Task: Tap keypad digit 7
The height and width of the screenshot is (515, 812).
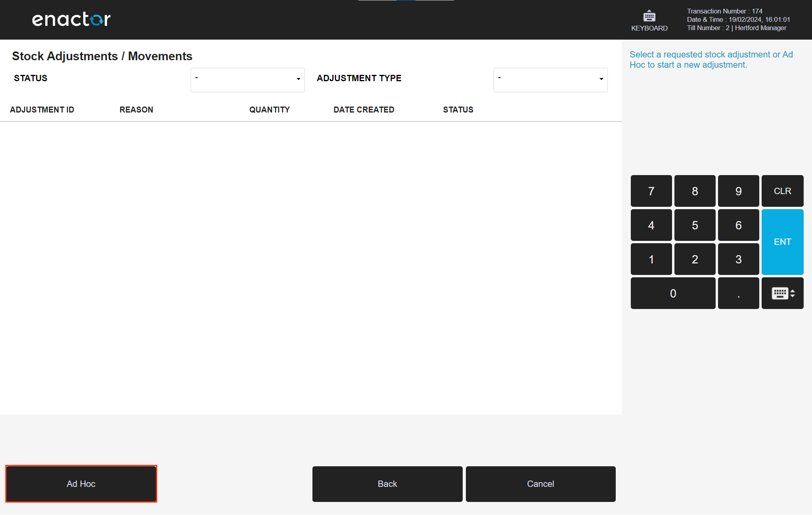Action: tap(651, 191)
